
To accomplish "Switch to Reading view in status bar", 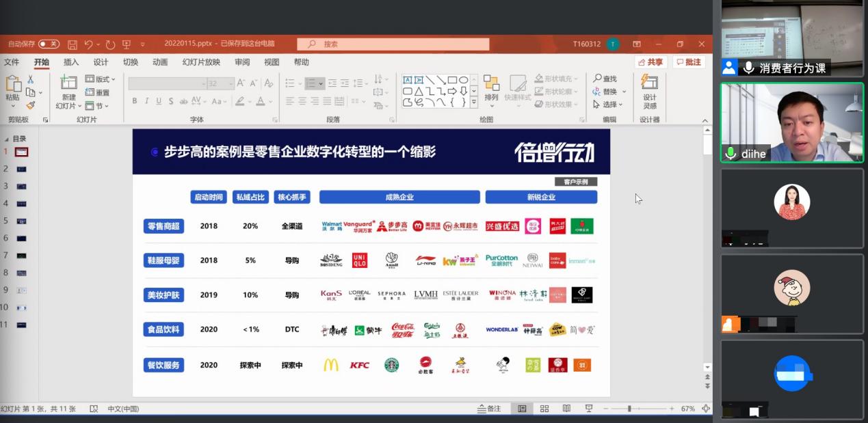I will pos(566,409).
